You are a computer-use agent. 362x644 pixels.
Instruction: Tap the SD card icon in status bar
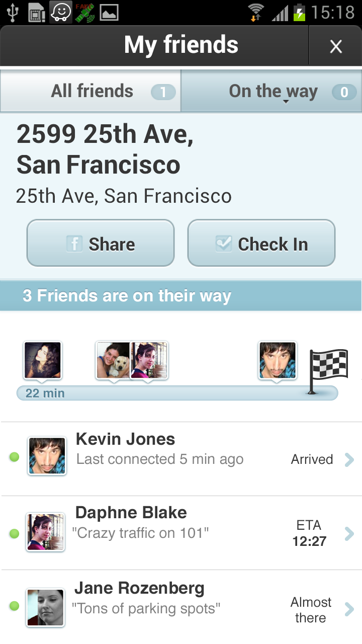(x=36, y=12)
